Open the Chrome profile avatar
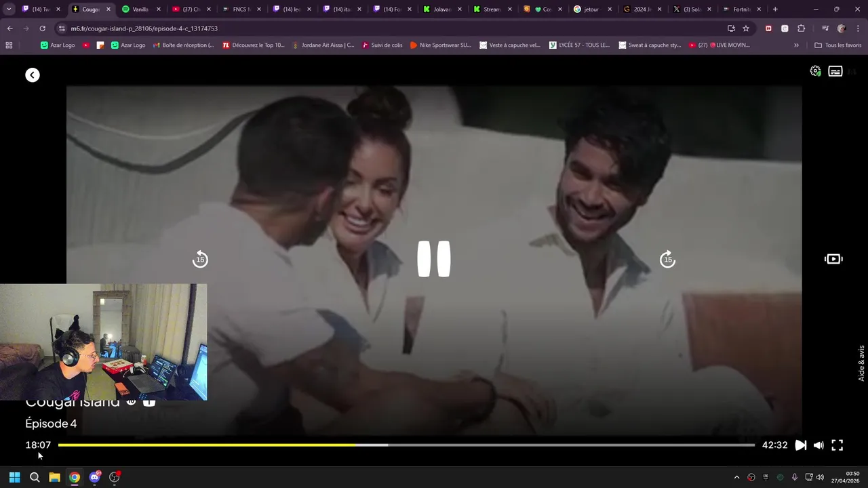This screenshot has height=488, width=868. coord(842,28)
